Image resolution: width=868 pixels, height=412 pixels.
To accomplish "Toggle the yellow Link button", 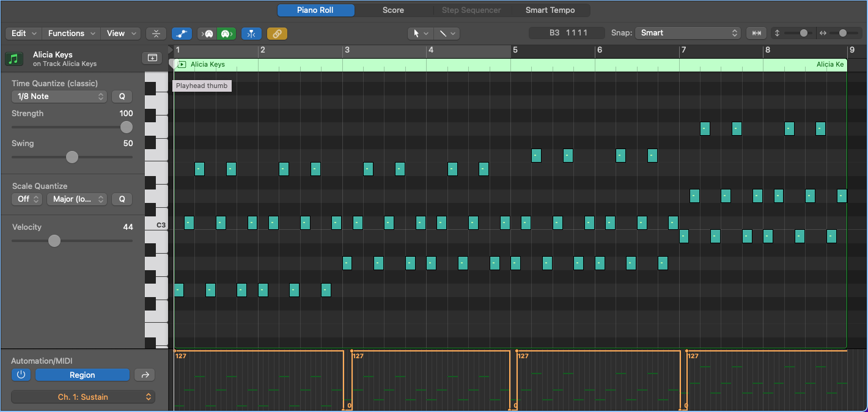I will [277, 34].
